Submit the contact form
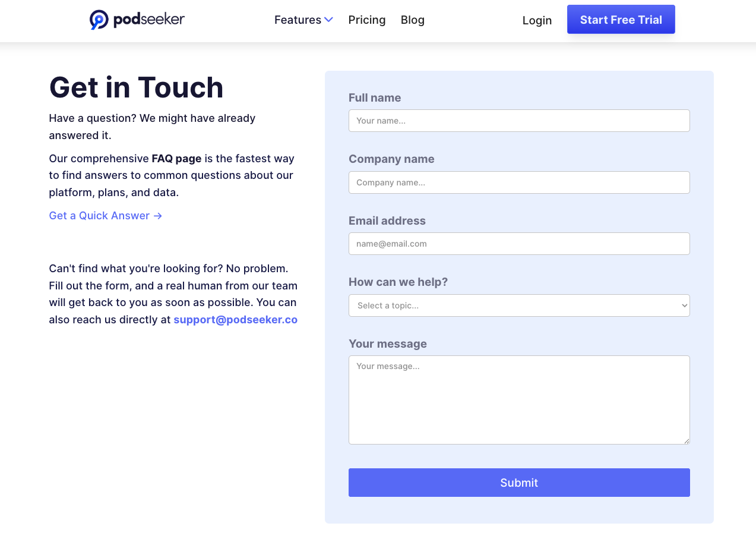Screen dimensions: 756x542 [518, 482]
